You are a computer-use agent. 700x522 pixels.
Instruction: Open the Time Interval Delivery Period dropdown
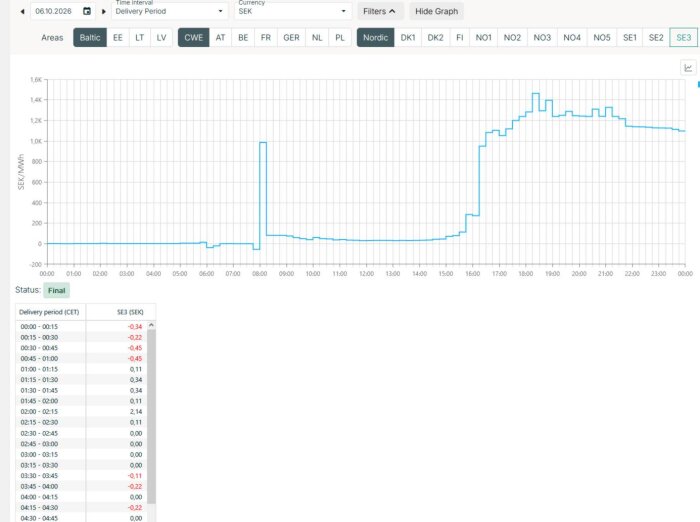point(169,11)
